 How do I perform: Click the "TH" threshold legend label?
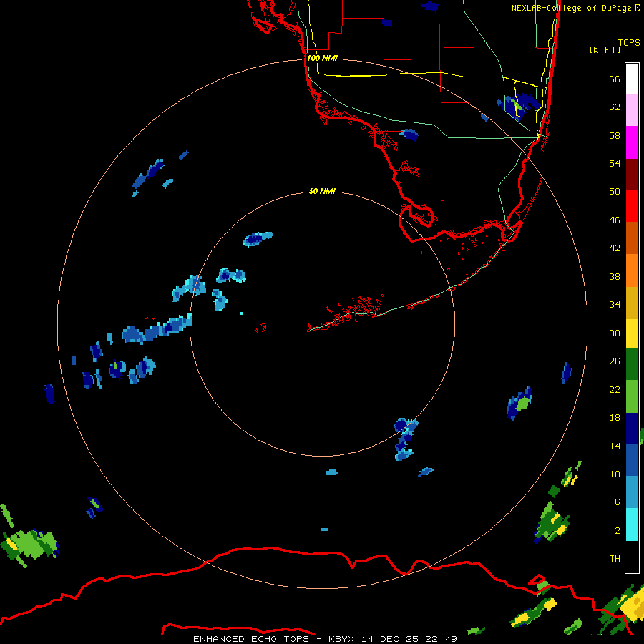pos(615,558)
